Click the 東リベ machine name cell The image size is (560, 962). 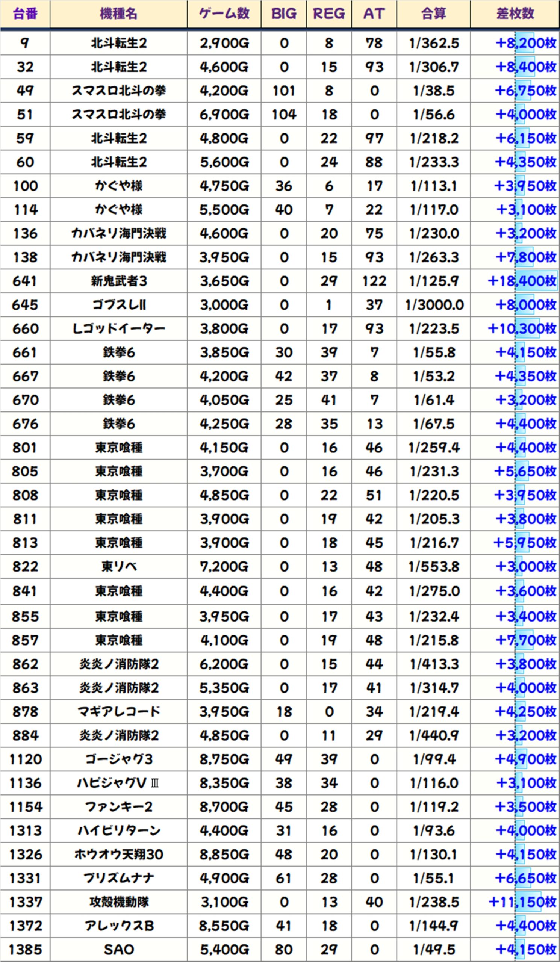pos(118,567)
